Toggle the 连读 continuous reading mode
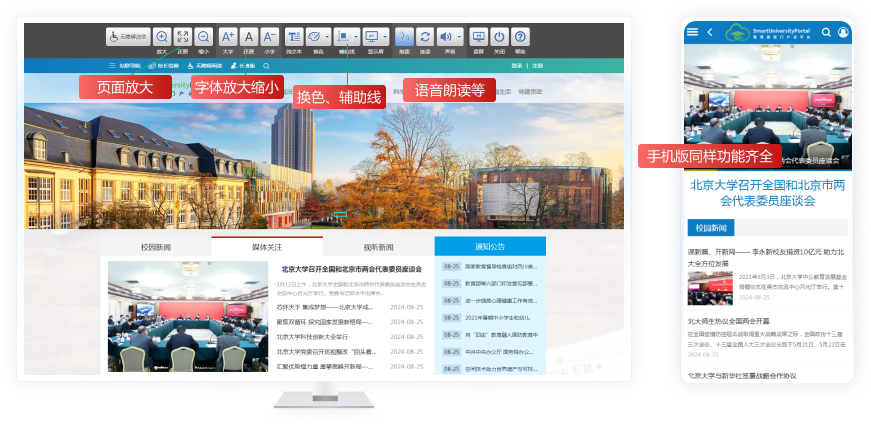The height and width of the screenshot is (424, 871). (x=425, y=37)
